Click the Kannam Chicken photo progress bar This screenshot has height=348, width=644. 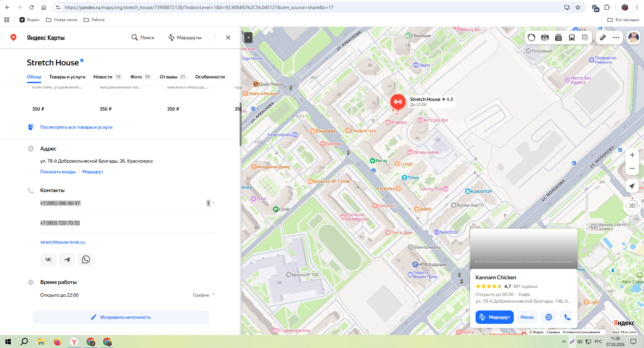pyautogui.click(x=524, y=262)
